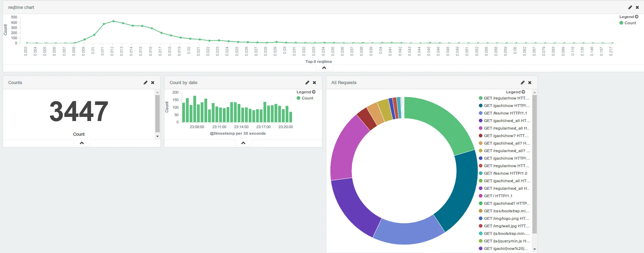Viewport: 644px width, 253px height.
Task: Toggle the All Requests Legend arrow
Action: click(523, 92)
